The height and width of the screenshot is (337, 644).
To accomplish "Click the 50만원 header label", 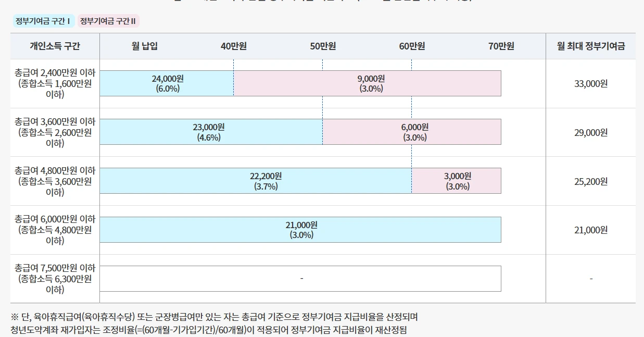I will pyautogui.click(x=323, y=46).
